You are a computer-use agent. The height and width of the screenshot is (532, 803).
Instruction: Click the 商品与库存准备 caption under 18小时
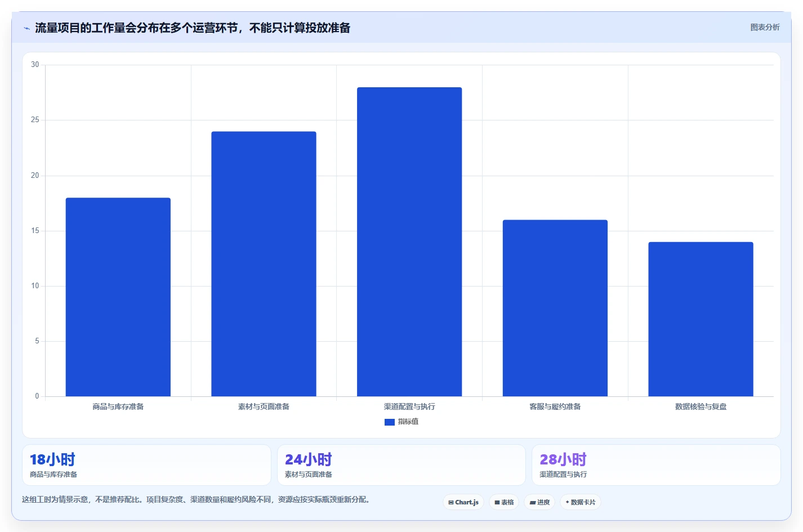(x=53, y=475)
